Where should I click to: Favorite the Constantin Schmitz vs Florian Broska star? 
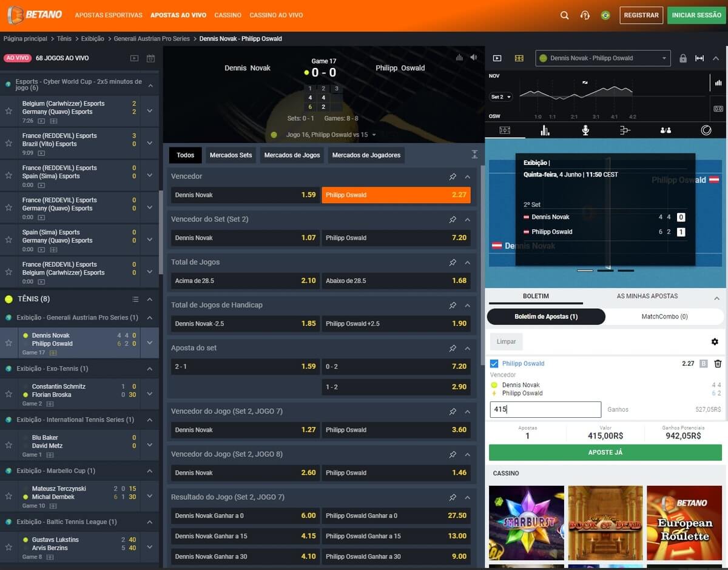[8, 394]
